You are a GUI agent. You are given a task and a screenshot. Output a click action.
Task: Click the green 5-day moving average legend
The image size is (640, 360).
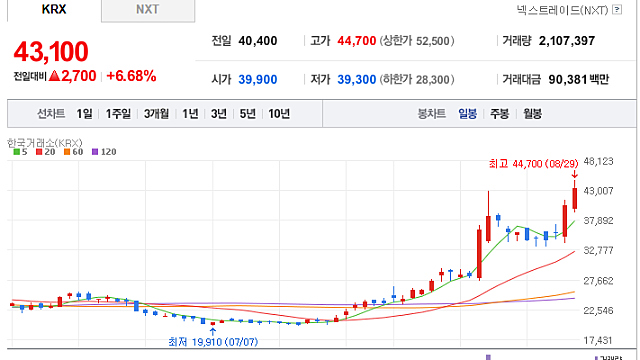[x=20, y=152]
